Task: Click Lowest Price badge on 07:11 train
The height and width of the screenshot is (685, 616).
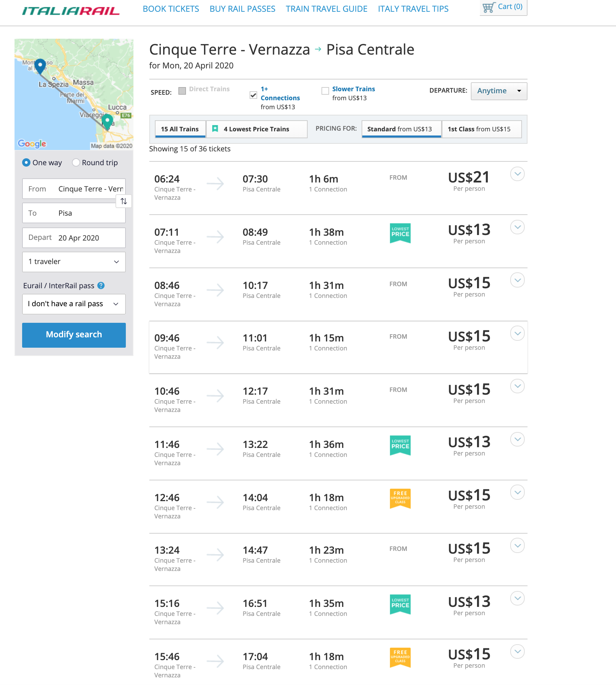Action: coord(400,233)
